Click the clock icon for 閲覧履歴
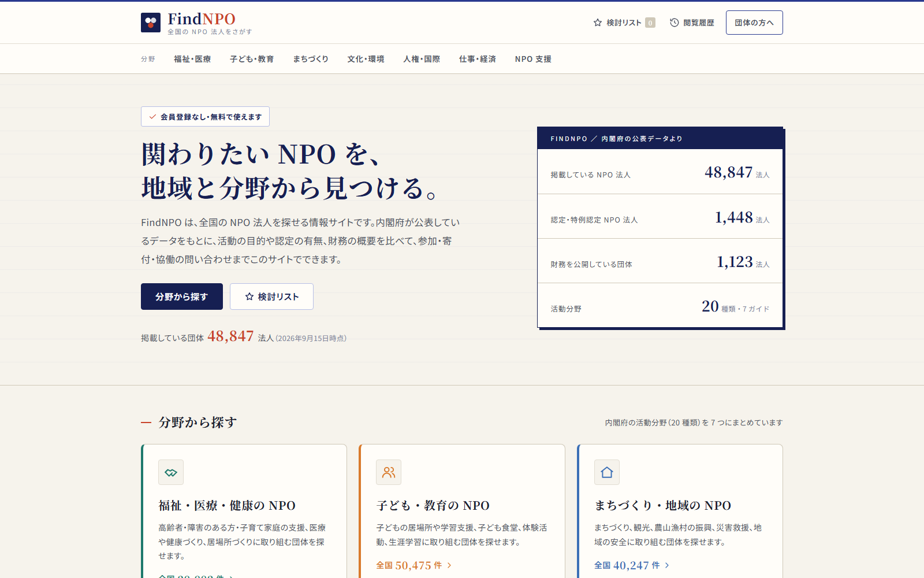The height and width of the screenshot is (578, 924). (674, 23)
